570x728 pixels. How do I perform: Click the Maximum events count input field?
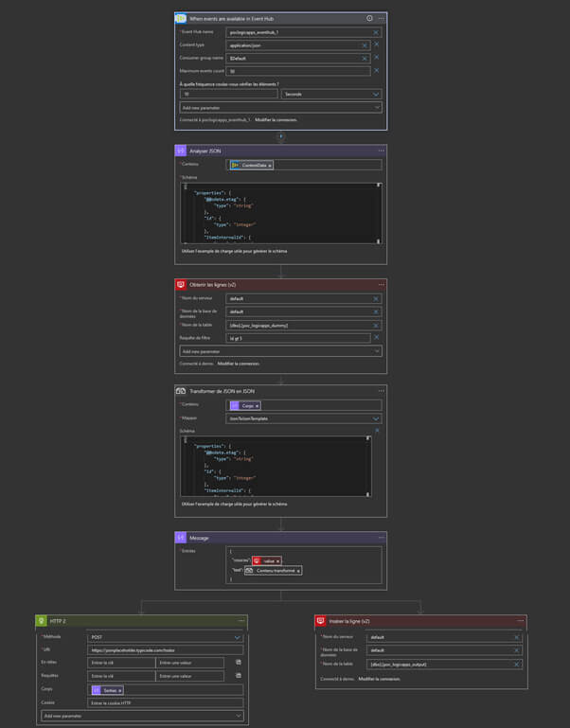click(298, 71)
